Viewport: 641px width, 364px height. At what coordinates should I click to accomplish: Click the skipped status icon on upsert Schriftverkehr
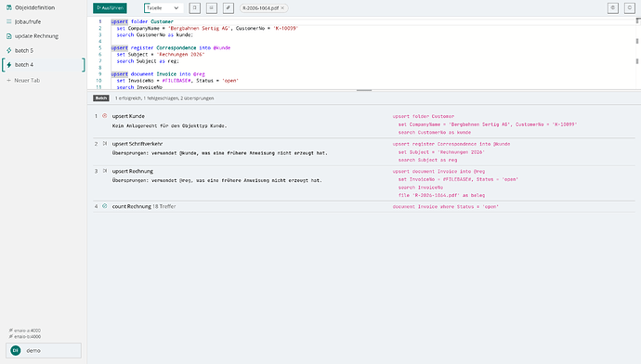pyautogui.click(x=105, y=143)
